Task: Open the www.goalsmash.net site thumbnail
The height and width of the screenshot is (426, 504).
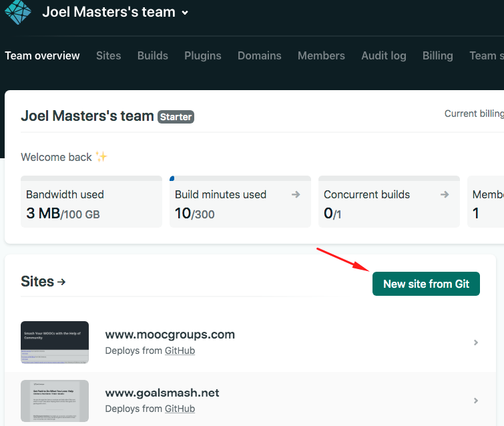Action: (x=55, y=401)
